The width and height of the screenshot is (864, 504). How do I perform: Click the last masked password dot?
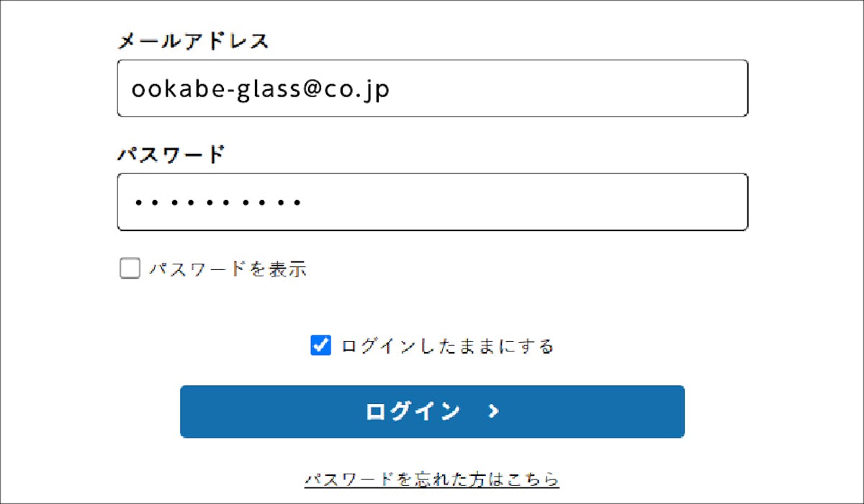pos(295,203)
